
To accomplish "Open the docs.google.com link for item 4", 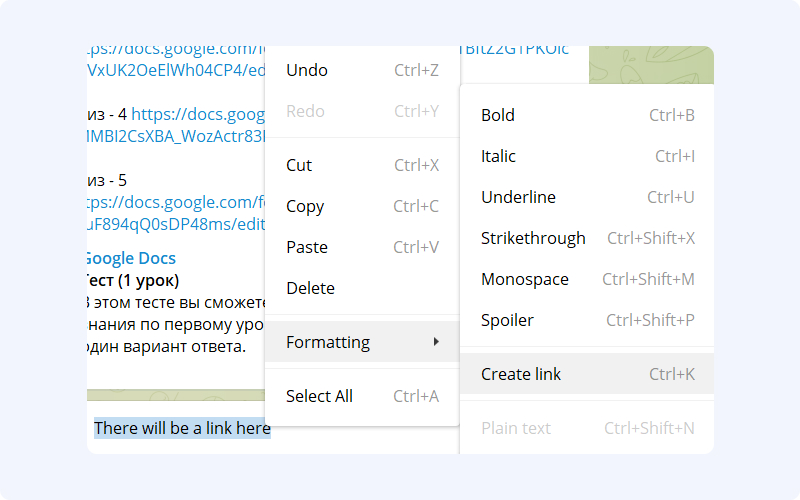I will [177, 126].
